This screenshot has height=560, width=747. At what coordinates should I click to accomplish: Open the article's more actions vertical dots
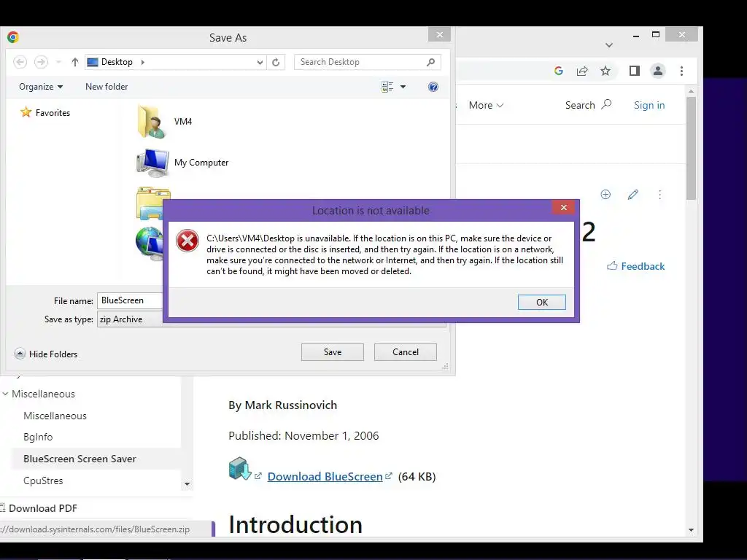pos(659,194)
